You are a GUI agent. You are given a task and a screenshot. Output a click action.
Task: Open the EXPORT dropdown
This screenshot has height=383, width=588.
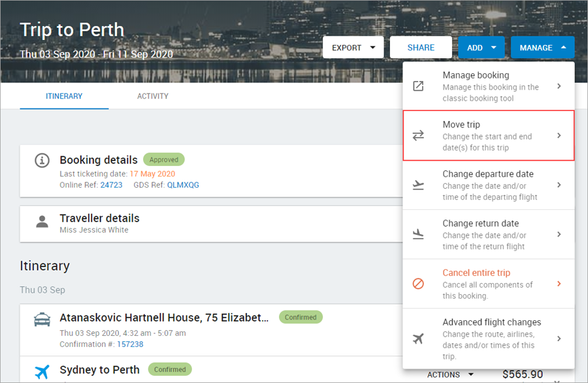coord(353,48)
